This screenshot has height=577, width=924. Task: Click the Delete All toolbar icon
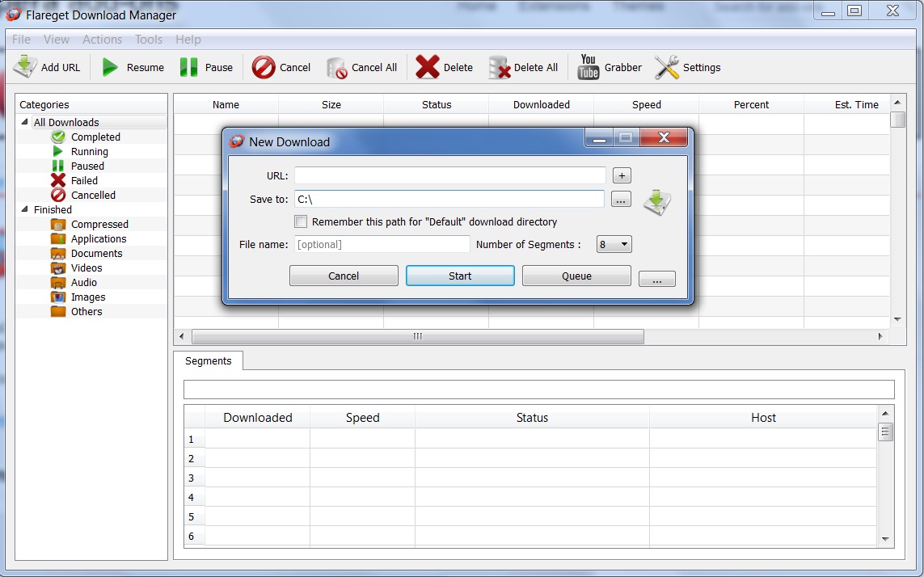click(499, 68)
